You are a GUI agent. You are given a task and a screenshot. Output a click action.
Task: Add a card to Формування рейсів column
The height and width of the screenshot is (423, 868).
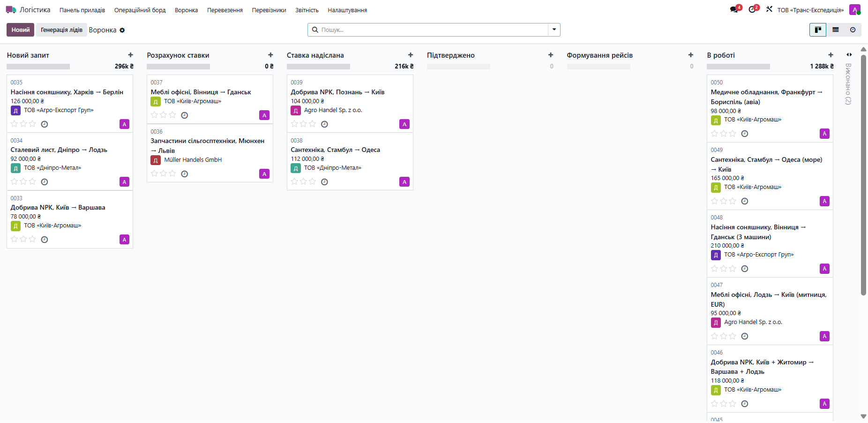[x=691, y=55]
